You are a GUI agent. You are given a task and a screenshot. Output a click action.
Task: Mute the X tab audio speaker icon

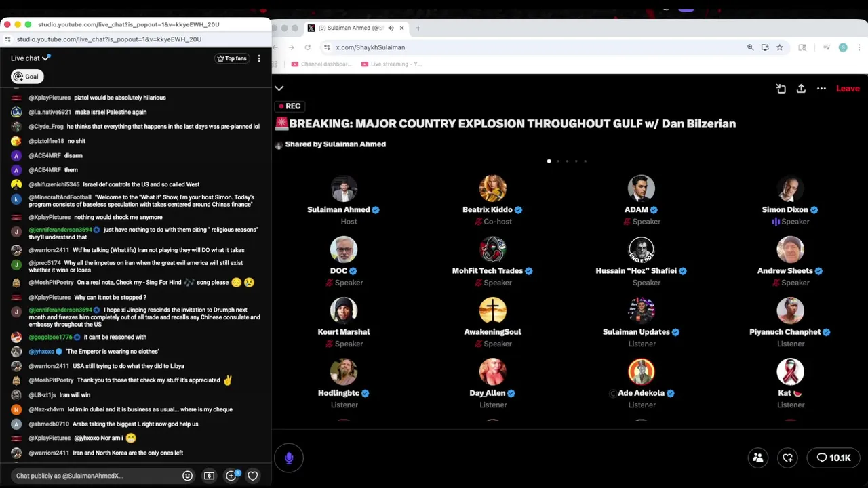[391, 28]
